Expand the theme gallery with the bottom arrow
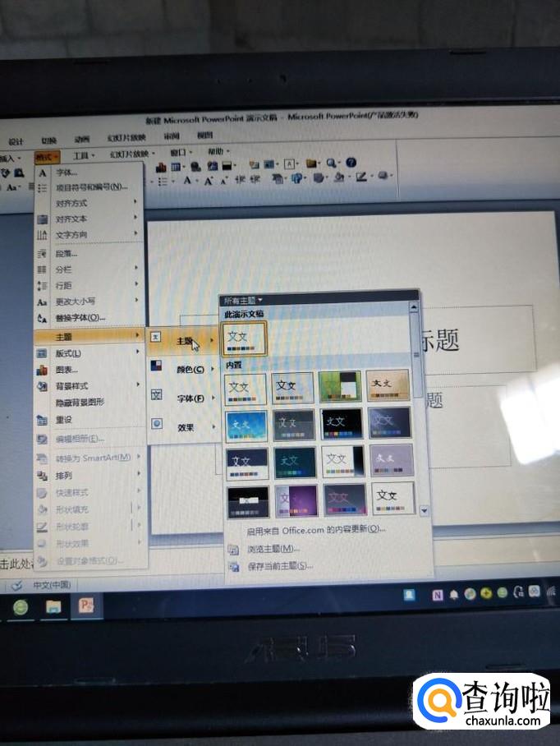This screenshot has height=746, width=560. [424, 511]
